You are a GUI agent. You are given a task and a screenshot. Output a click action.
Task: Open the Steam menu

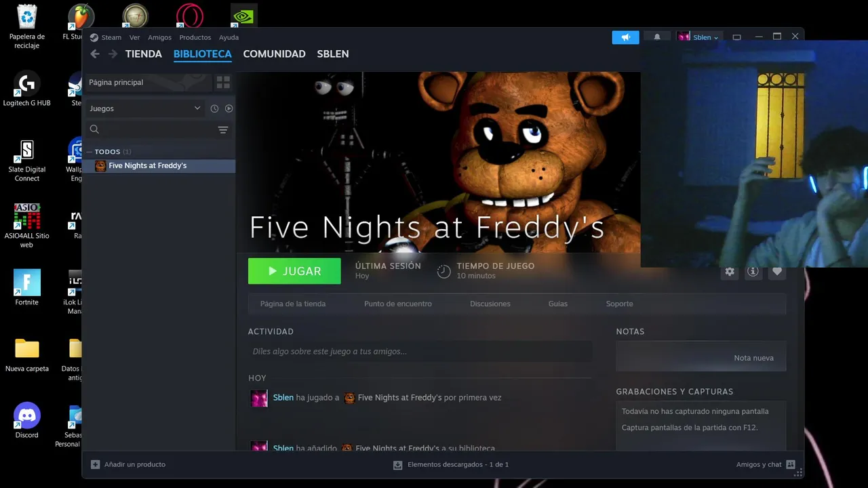[x=111, y=38]
